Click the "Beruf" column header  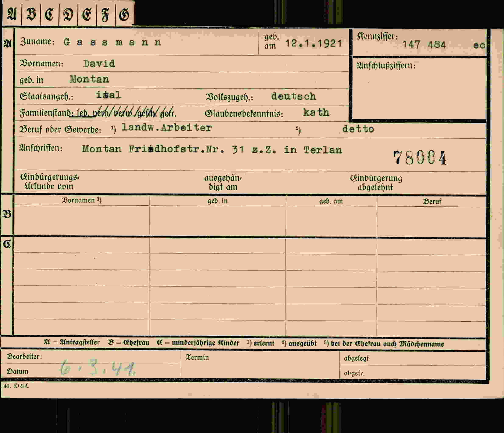432,201
